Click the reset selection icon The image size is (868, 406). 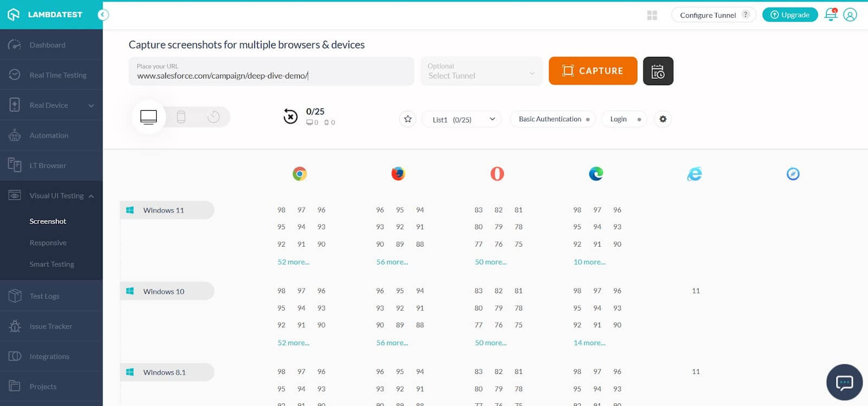(x=291, y=117)
